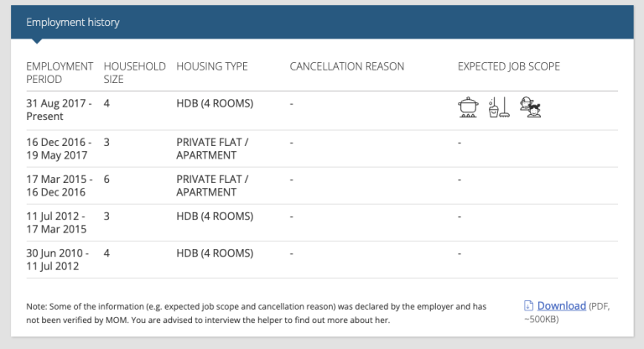The width and height of the screenshot is (644, 349).
Task: Select the 17 Mar 2015 - 16 Dec 2016 period
Action: pos(60,185)
